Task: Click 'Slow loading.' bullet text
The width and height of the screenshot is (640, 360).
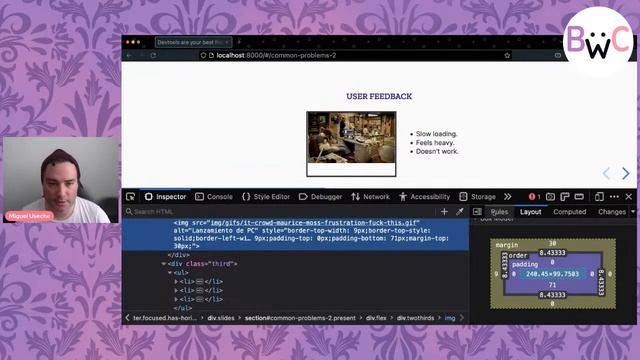Action: click(x=437, y=134)
